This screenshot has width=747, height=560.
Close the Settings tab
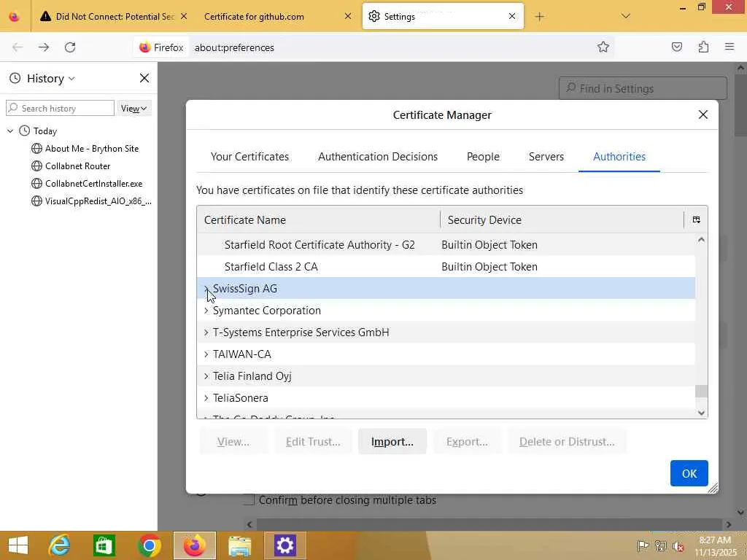coord(511,16)
